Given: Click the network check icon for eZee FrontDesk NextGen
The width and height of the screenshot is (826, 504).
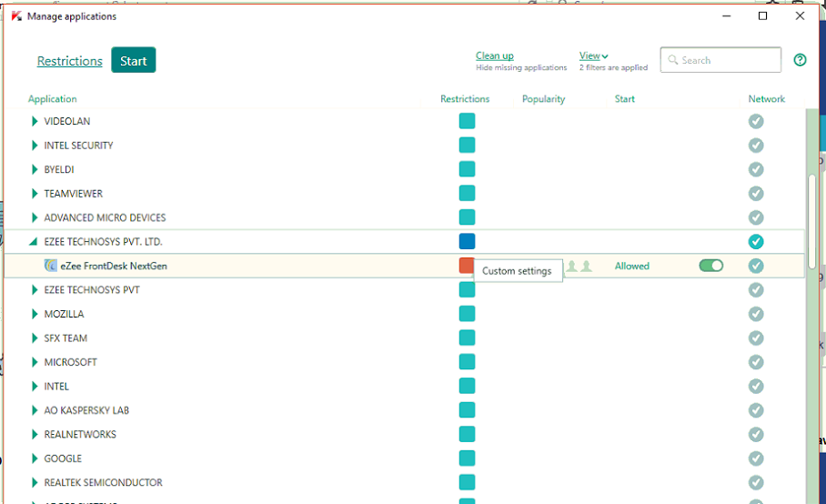Looking at the screenshot, I should [756, 266].
